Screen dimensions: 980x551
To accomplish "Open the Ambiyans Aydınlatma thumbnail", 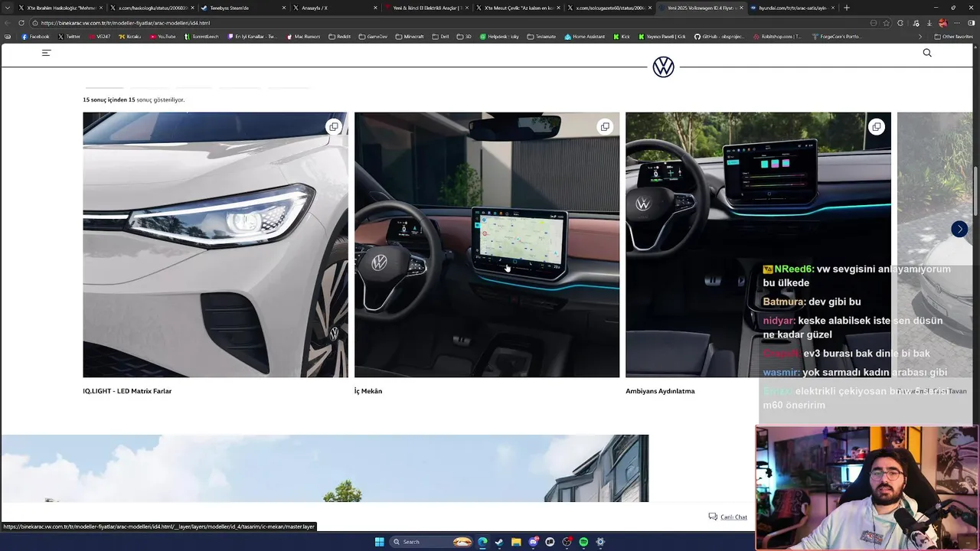I will tap(758, 245).
